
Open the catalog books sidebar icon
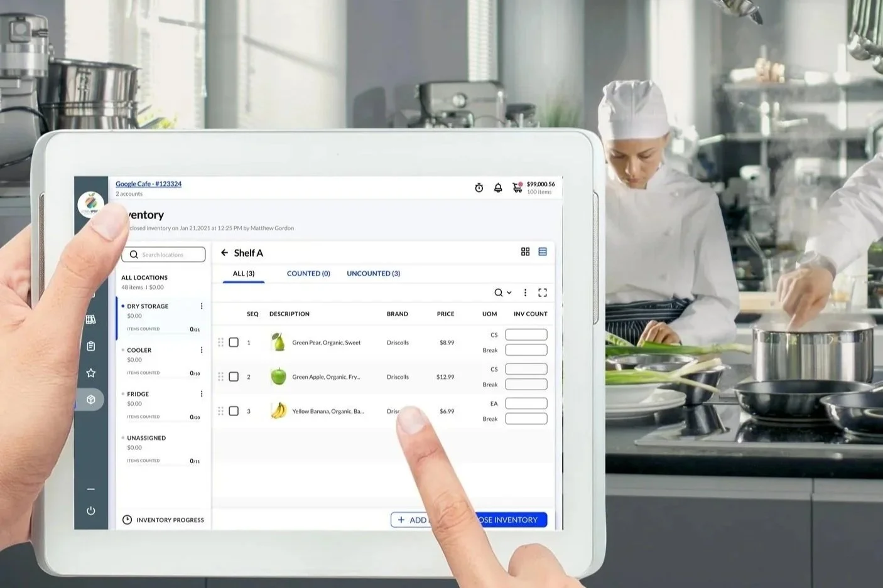[91, 319]
